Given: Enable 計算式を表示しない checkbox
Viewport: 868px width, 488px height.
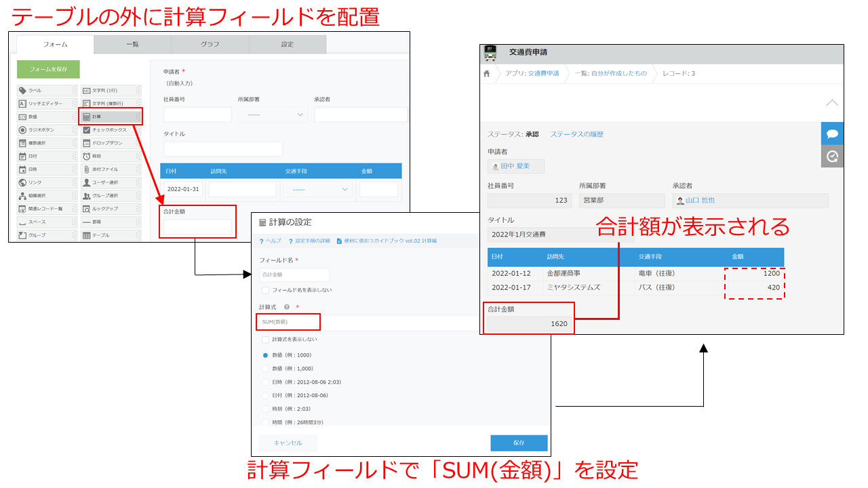Looking at the screenshot, I should [x=265, y=340].
